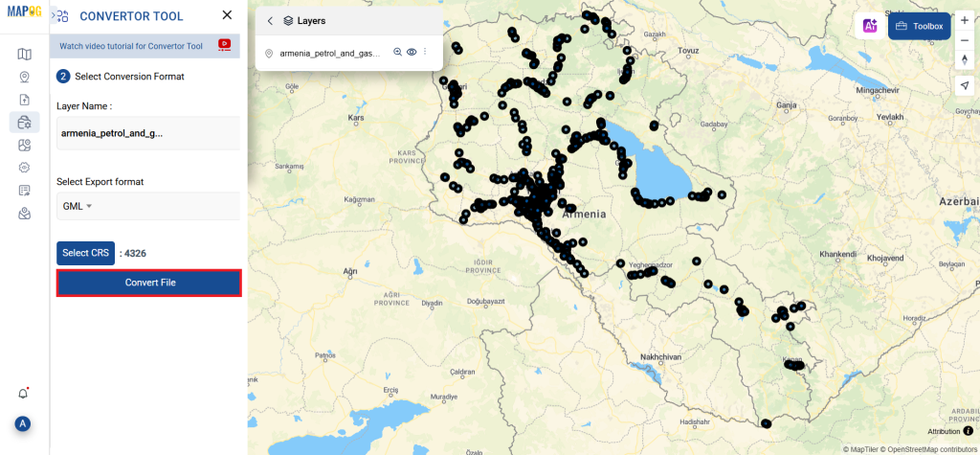Click the AI assistant icon

click(871, 27)
